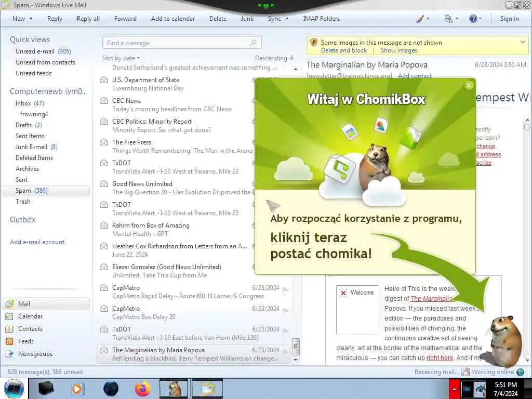Viewport: 532px width, 399px height.
Task: Open IMAP Folders
Action: 321,19
